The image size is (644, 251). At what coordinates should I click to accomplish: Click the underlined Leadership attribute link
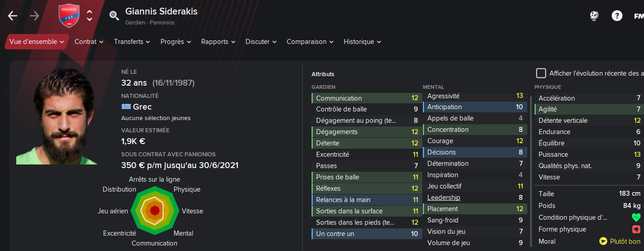pos(444,198)
